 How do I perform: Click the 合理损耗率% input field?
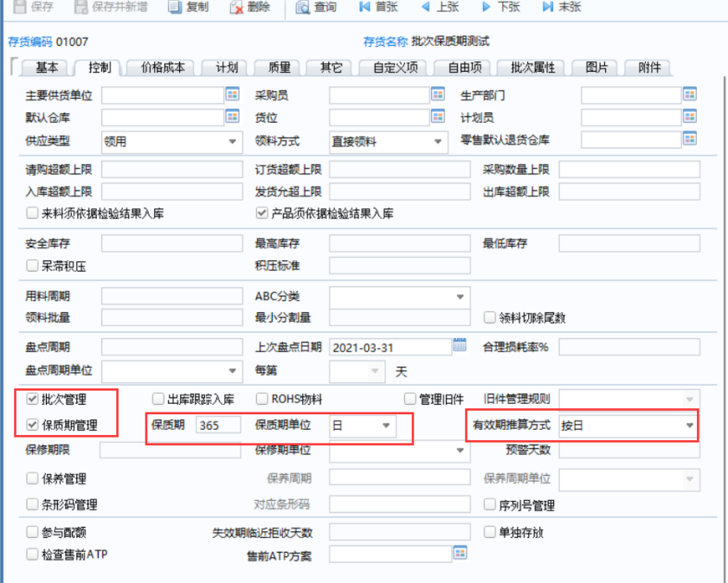(629, 347)
